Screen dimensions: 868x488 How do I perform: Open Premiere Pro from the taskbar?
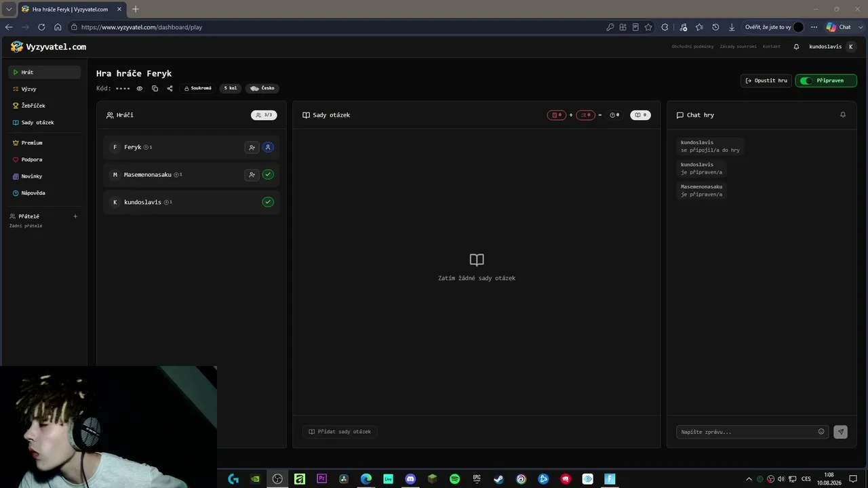321,479
